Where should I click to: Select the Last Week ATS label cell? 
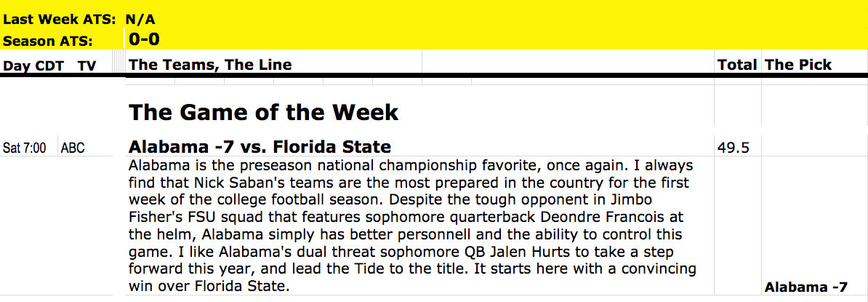coord(59,20)
